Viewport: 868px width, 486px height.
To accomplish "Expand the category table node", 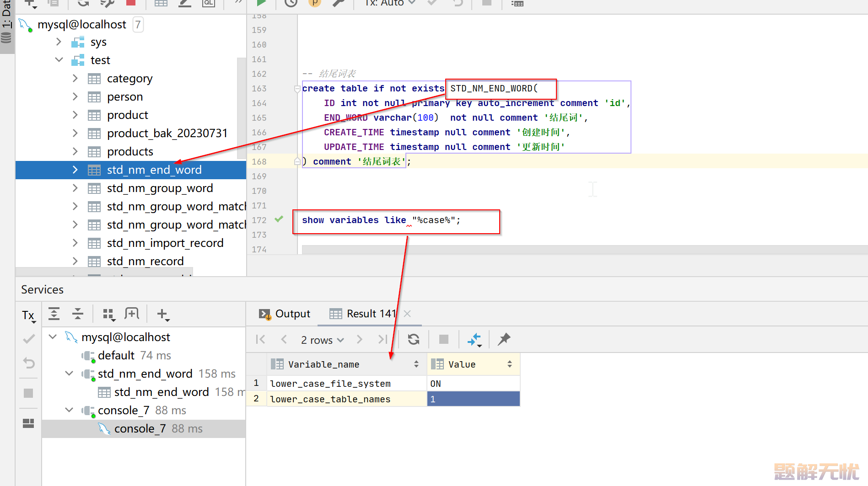I will pos(75,78).
